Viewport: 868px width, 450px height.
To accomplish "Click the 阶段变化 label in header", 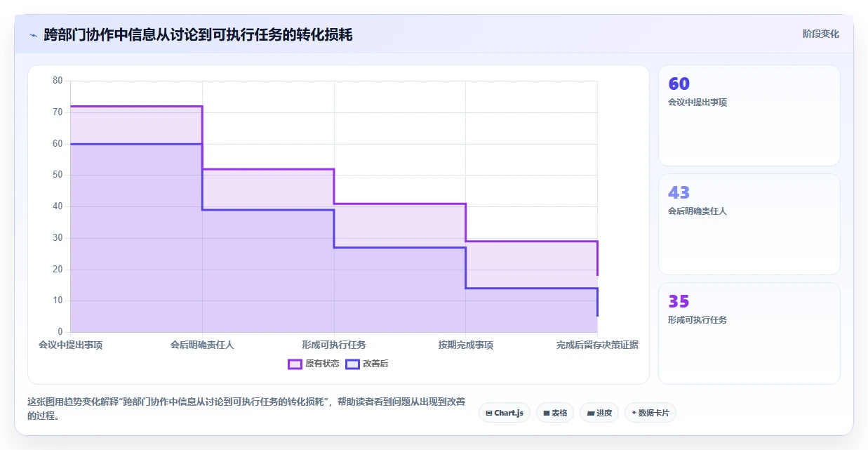I will point(821,34).
